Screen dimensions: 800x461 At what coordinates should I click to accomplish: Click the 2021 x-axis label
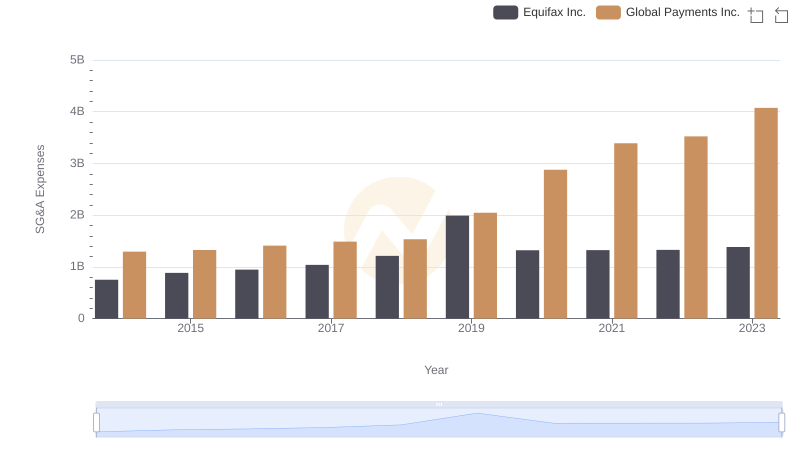611,328
